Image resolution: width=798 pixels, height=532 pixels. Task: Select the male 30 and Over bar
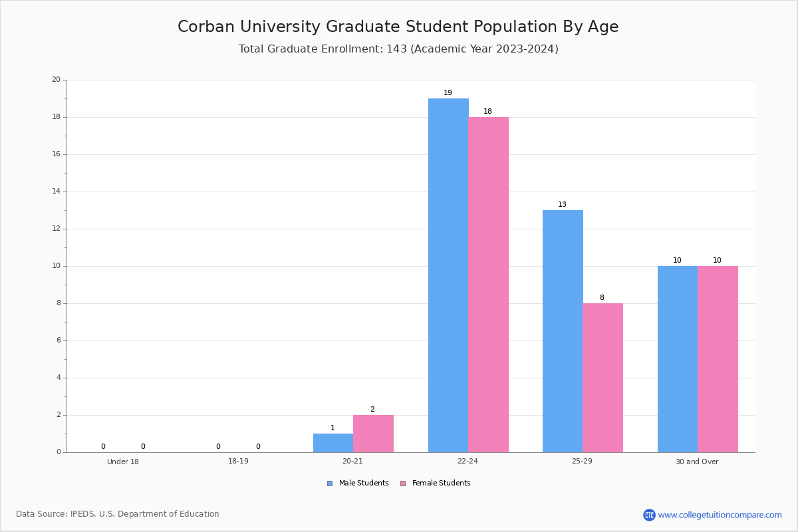coord(678,359)
